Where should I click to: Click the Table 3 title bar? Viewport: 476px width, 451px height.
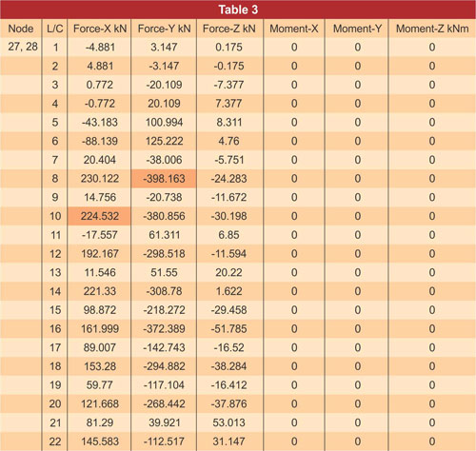coord(238,10)
